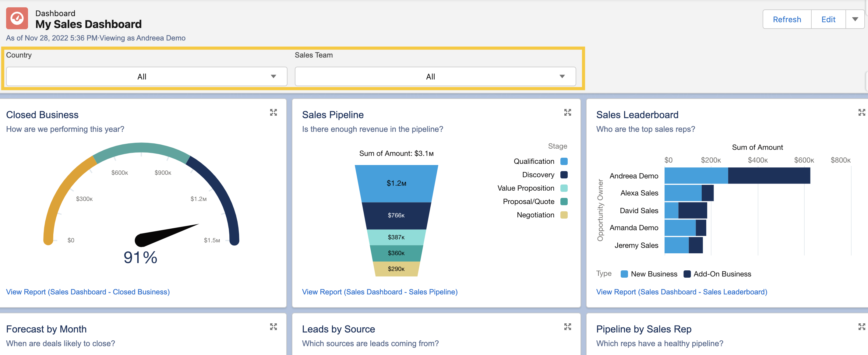This screenshot has height=355, width=868.
Task: Click the Discovery stage legend marker
Action: point(564,174)
